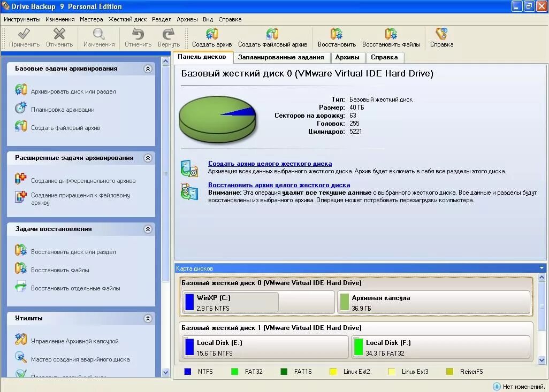Open Планировка архивации task
Image resolution: width=549 pixels, height=392 pixels.
(x=63, y=110)
